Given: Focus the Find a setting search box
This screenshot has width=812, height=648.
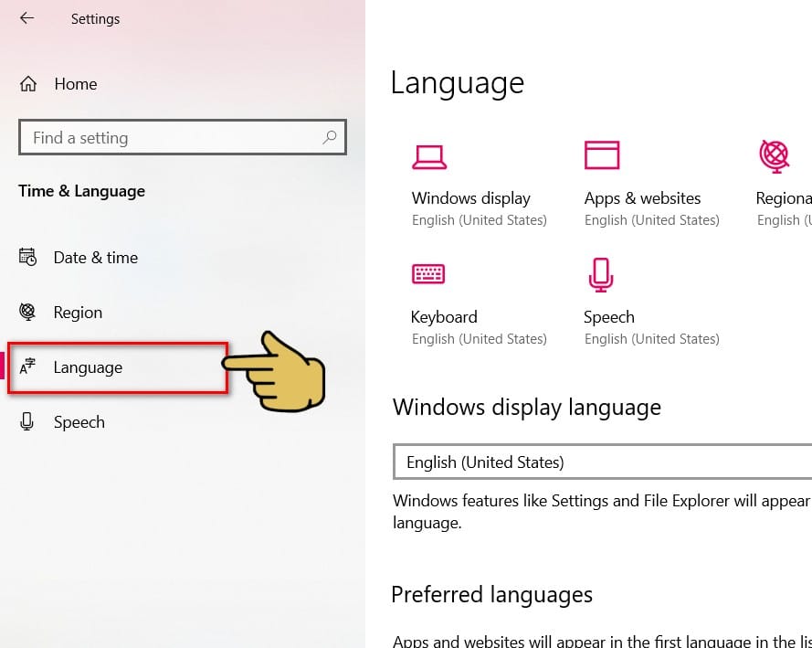Looking at the screenshot, I should (x=183, y=137).
